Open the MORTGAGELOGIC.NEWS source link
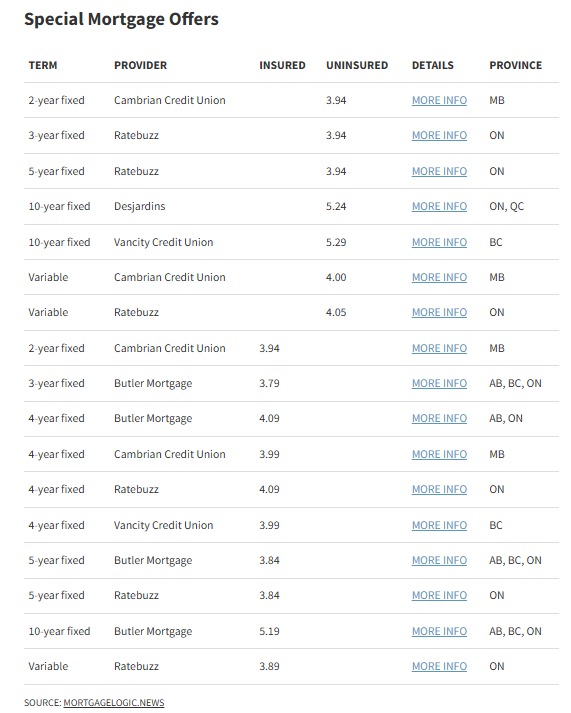Viewport: 571px width, 713px height. tap(114, 703)
